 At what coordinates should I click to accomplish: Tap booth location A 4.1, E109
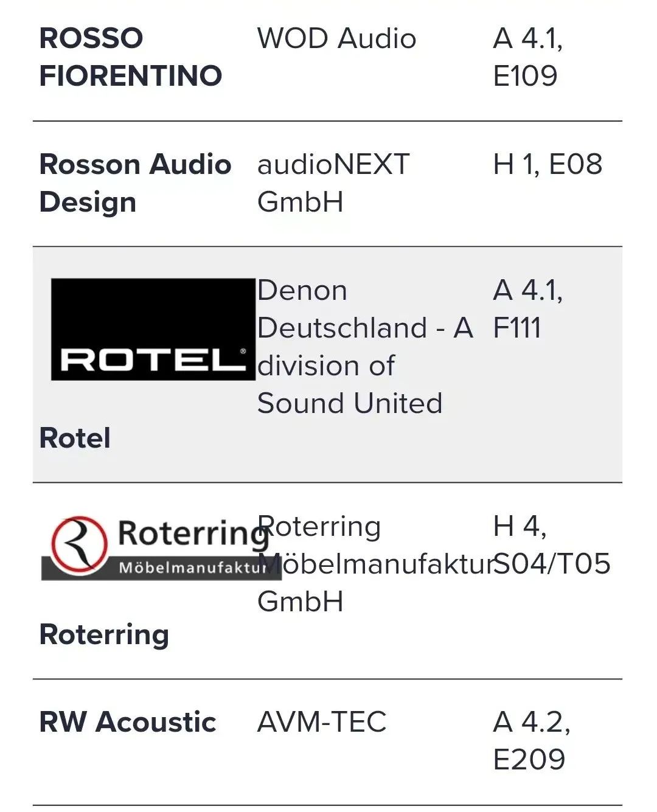[527, 57]
